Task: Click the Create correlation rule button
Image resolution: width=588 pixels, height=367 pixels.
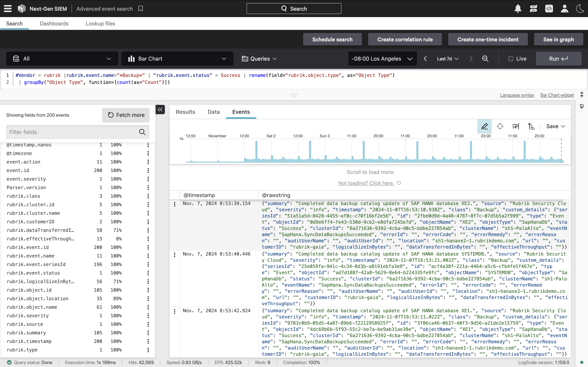Action: coord(405,39)
